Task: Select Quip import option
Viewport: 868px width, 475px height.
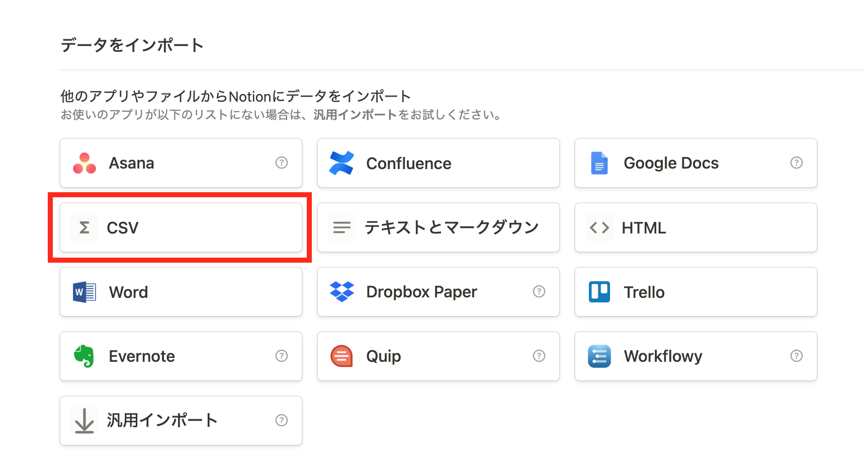Action: (x=439, y=356)
